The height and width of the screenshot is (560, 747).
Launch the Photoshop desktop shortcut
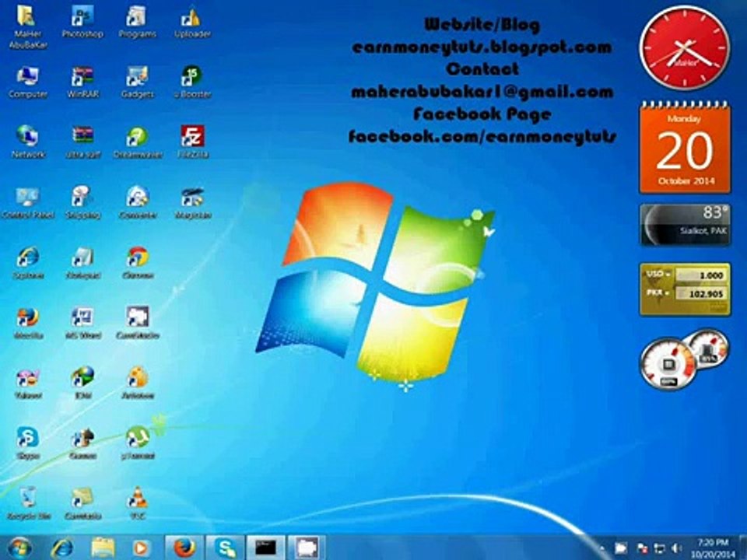point(82,23)
